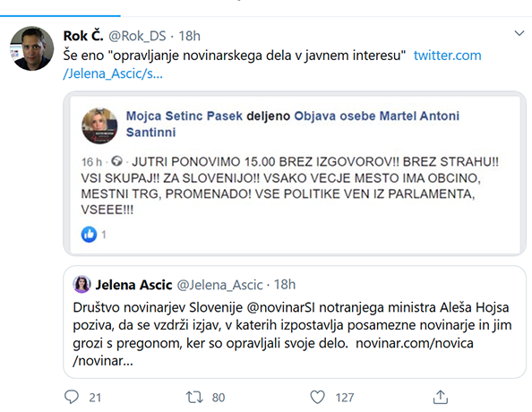Viewport: 532px width, 412px height.
Task: Click Mojca Setinc Pasek profile picture
Action: coord(99,126)
